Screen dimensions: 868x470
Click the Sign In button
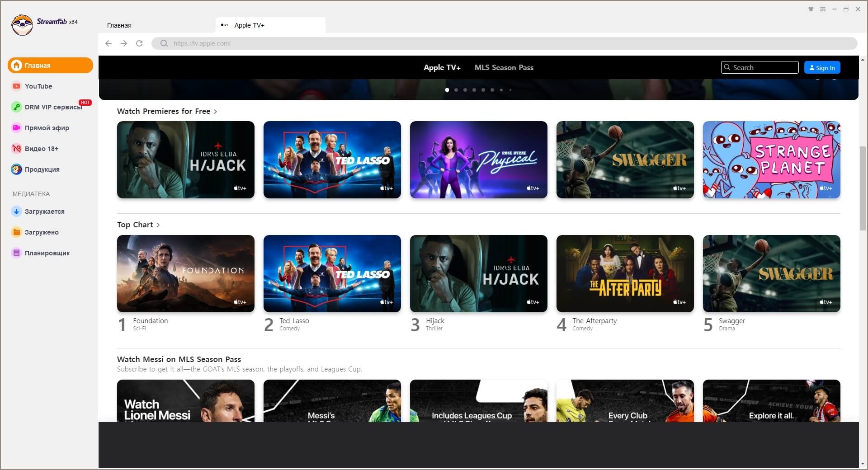[822, 67]
